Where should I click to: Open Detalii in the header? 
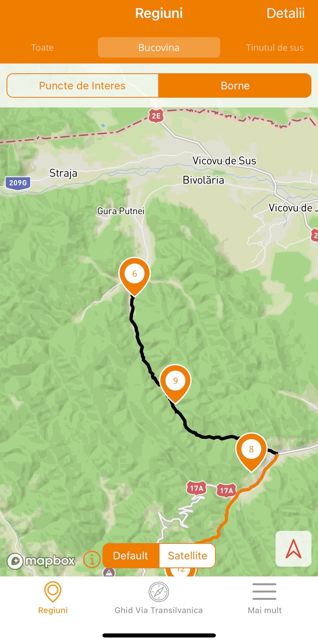pos(285,13)
